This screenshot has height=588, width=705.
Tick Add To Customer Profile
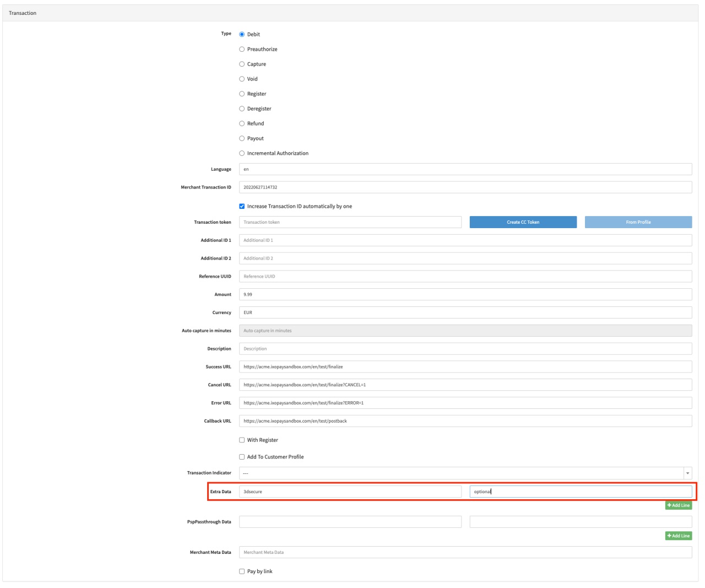click(242, 457)
